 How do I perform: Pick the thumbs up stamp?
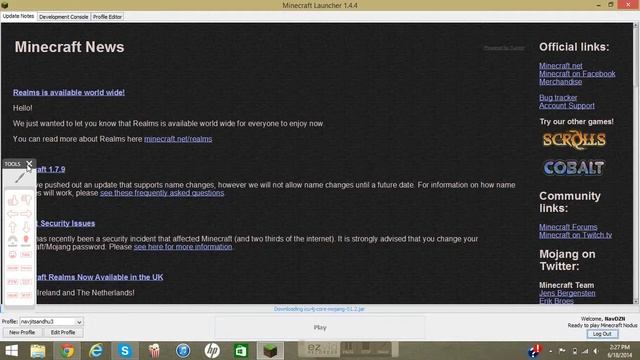(13, 200)
